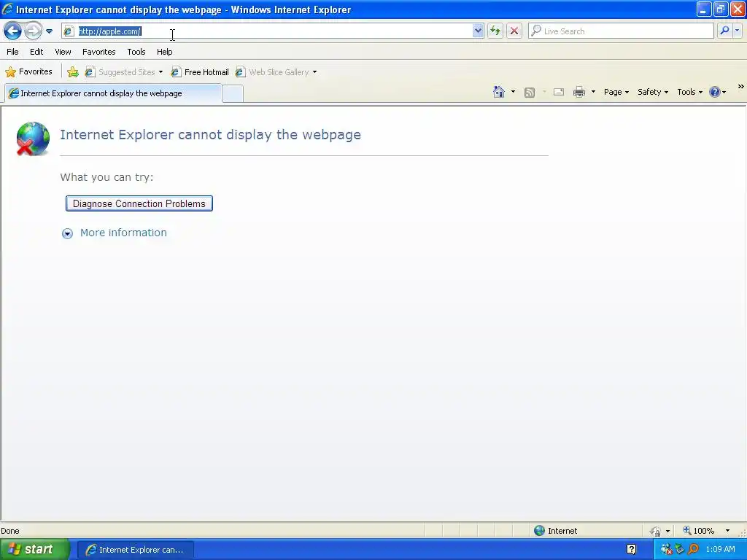
Task: Click the RSS feeds icon
Action: point(530,93)
